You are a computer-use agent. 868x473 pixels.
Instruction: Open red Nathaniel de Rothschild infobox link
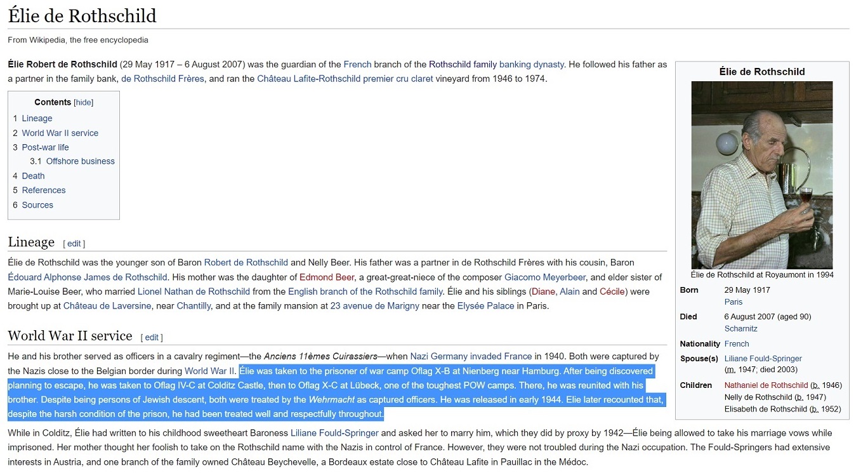766,385
